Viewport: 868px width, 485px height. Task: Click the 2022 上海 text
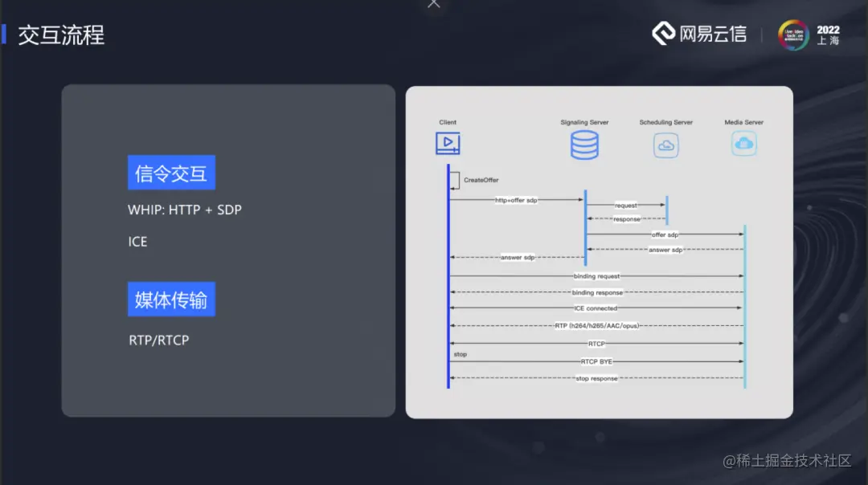click(x=828, y=35)
